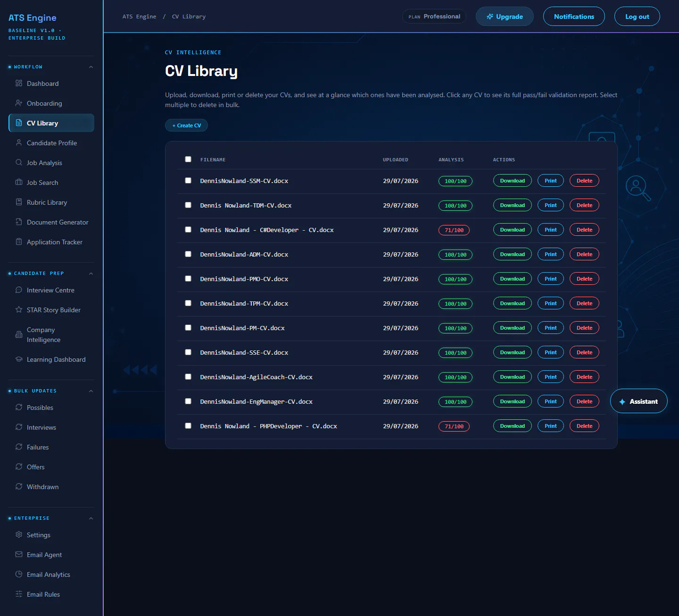The image size is (679, 616).
Task: Click filename DennisNowland-PMO-CV.docx
Action: click(244, 279)
